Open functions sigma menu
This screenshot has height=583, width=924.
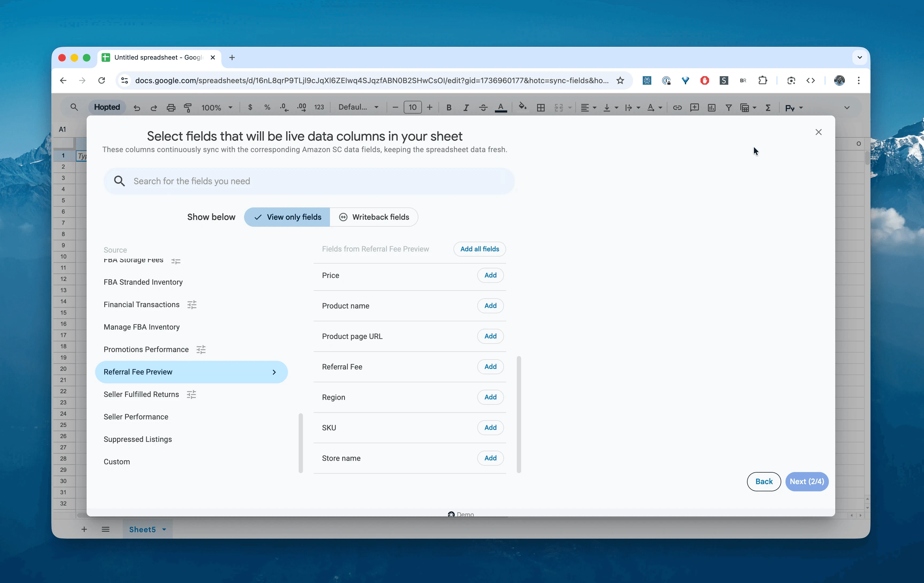tap(768, 108)
